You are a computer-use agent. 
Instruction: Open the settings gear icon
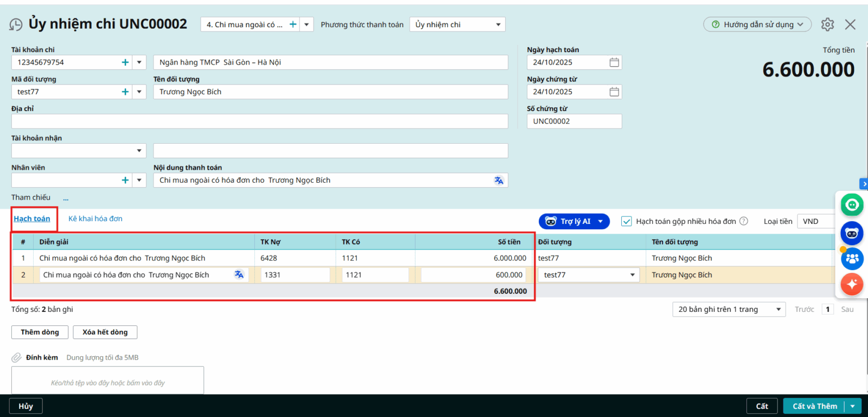click(827, 24)
